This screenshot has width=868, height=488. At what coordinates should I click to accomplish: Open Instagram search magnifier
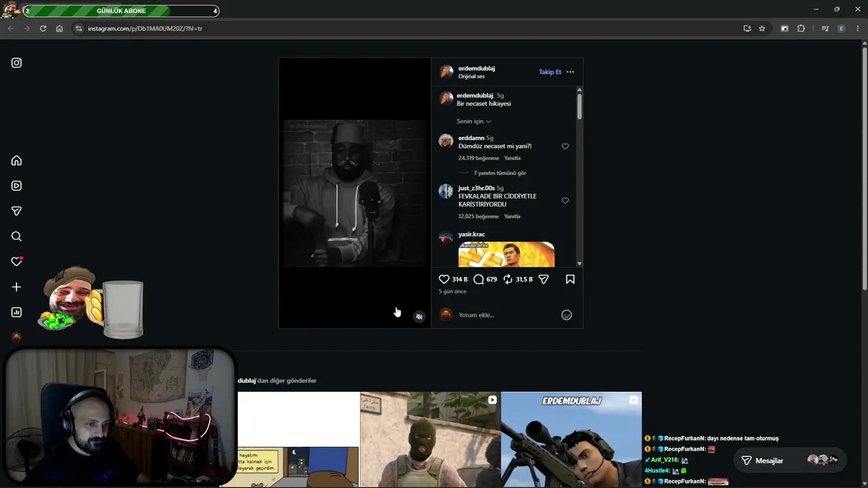pyautogui.click(x=16, y=237)
